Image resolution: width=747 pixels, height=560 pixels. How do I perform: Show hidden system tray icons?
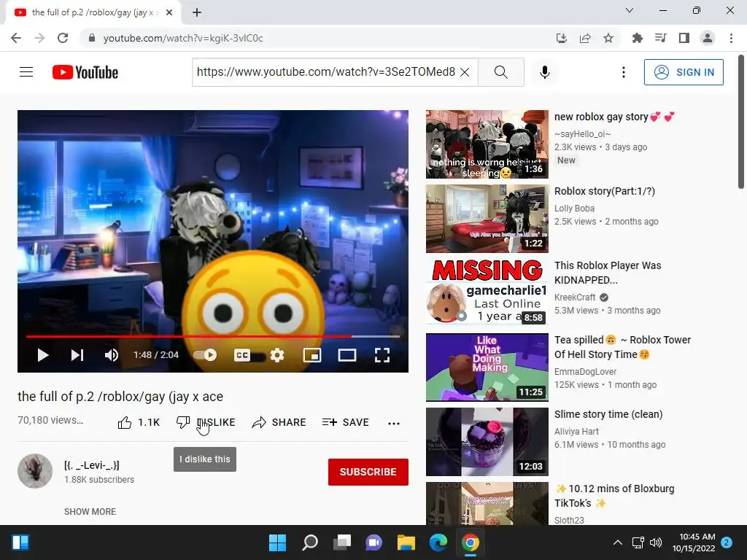617,542
